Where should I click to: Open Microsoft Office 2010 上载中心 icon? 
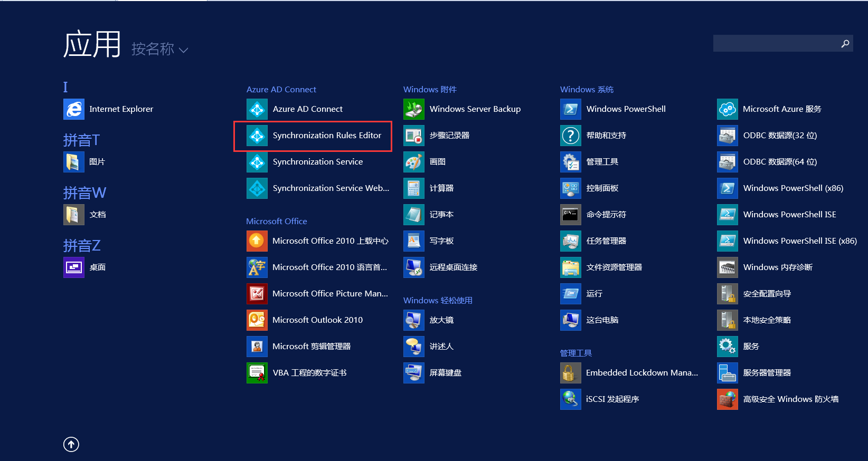[257, 241]
